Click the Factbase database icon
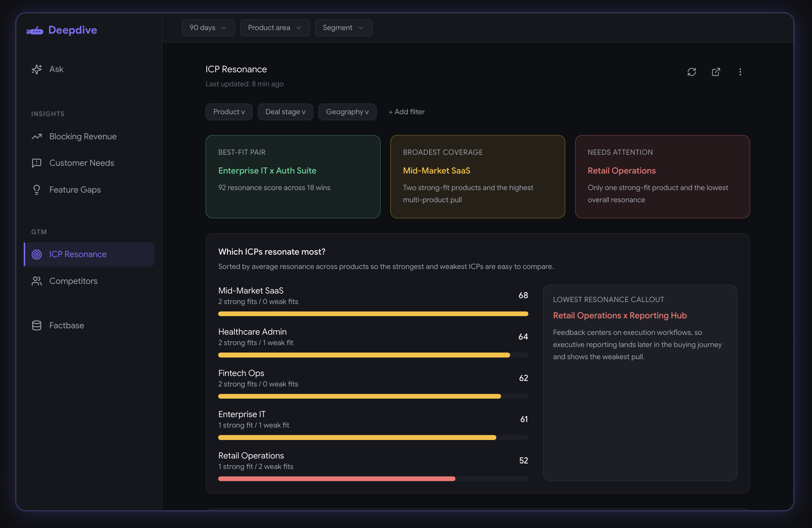 [36, 325]
